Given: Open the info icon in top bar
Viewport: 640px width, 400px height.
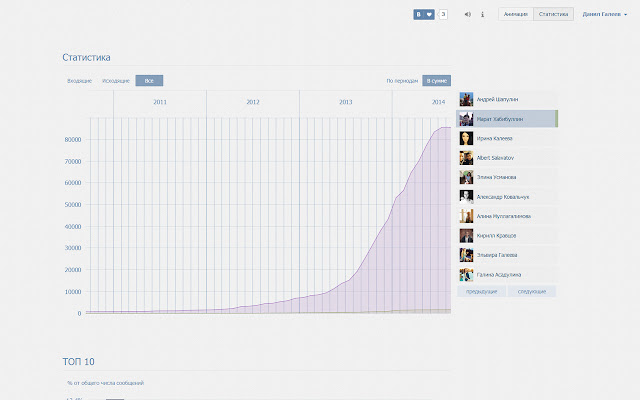Looking at the screenshot, I should coord(482,14).
